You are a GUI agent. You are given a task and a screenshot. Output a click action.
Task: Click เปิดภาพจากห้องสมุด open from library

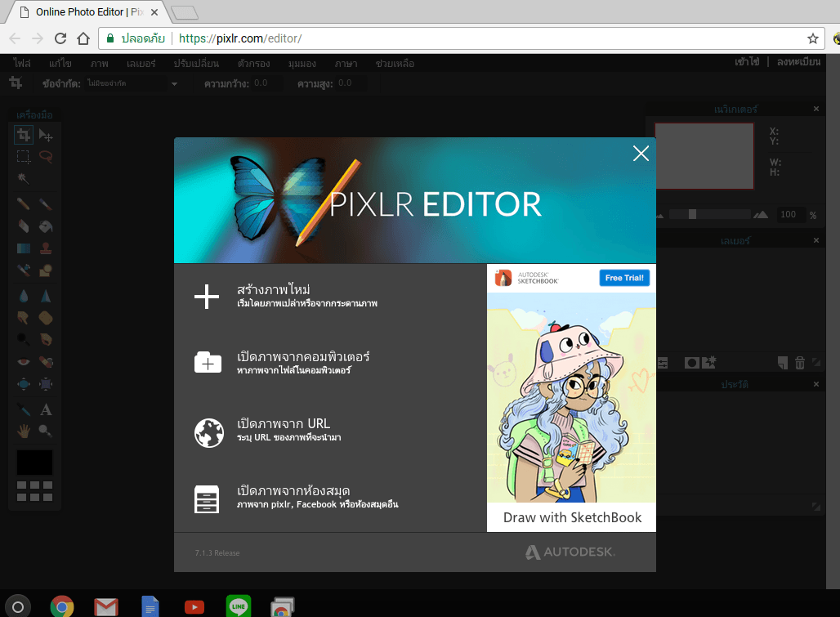(x=297, y=497)
